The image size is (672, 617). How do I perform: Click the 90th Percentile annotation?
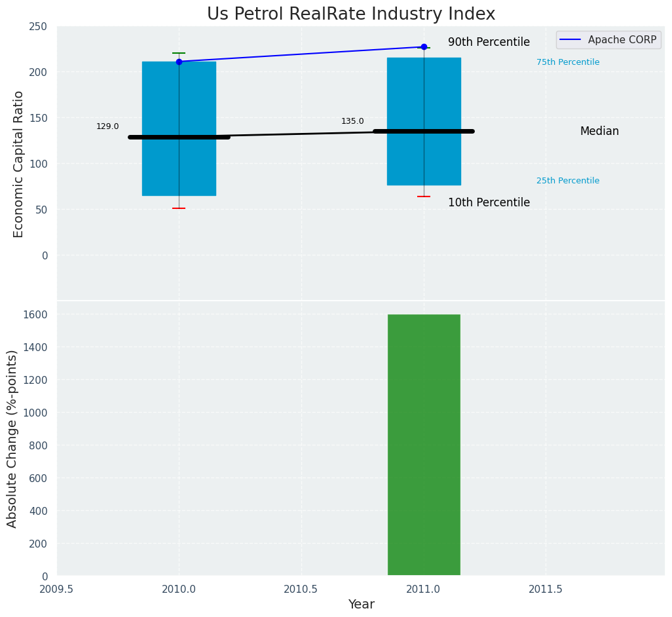489,42
